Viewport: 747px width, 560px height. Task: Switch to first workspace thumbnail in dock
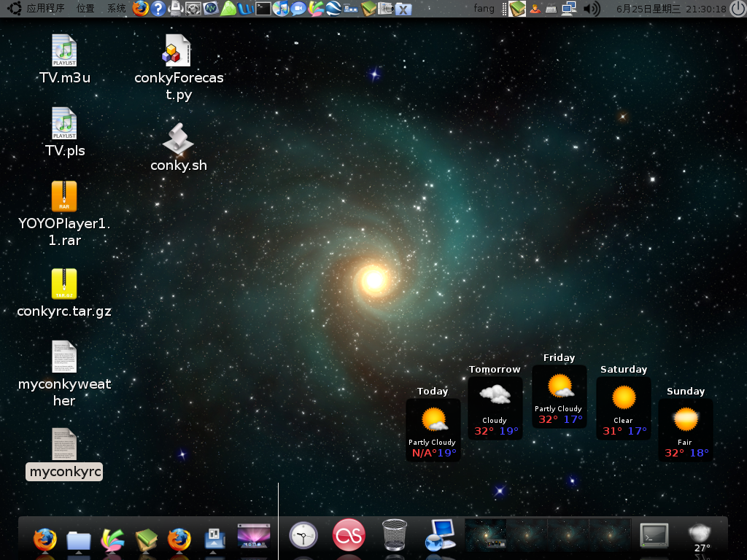click(485, 534)
